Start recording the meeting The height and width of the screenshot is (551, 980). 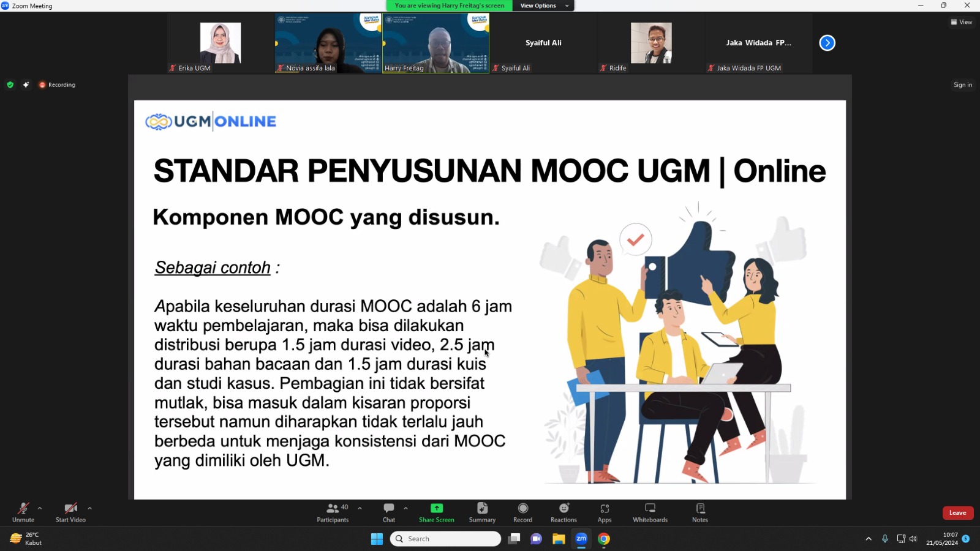(x=522, y=512)
